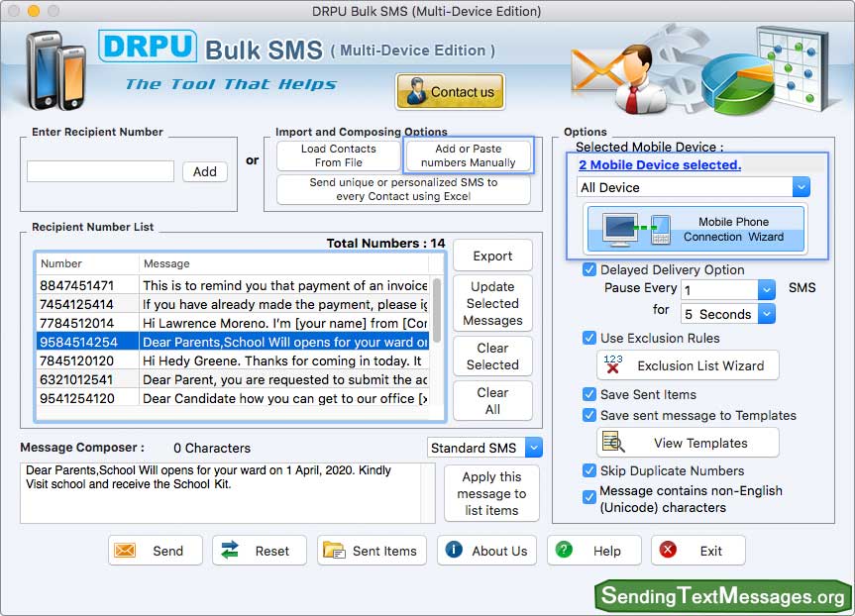Click the DRPU logo

[148, 47]
